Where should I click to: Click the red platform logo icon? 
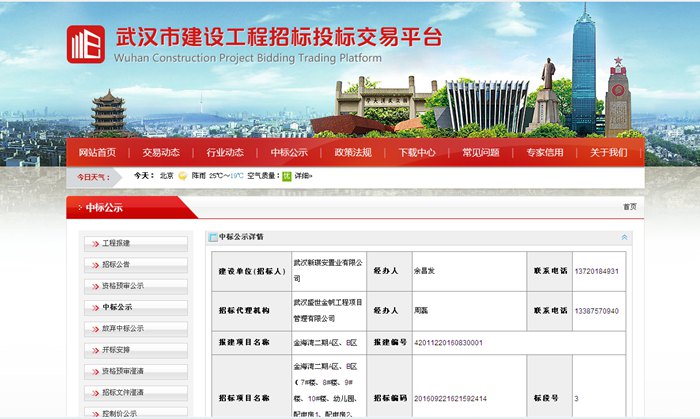pos(85,44)
